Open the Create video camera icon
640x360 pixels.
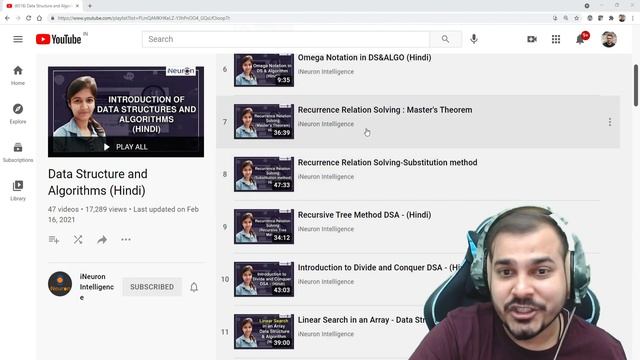(532, 39)
